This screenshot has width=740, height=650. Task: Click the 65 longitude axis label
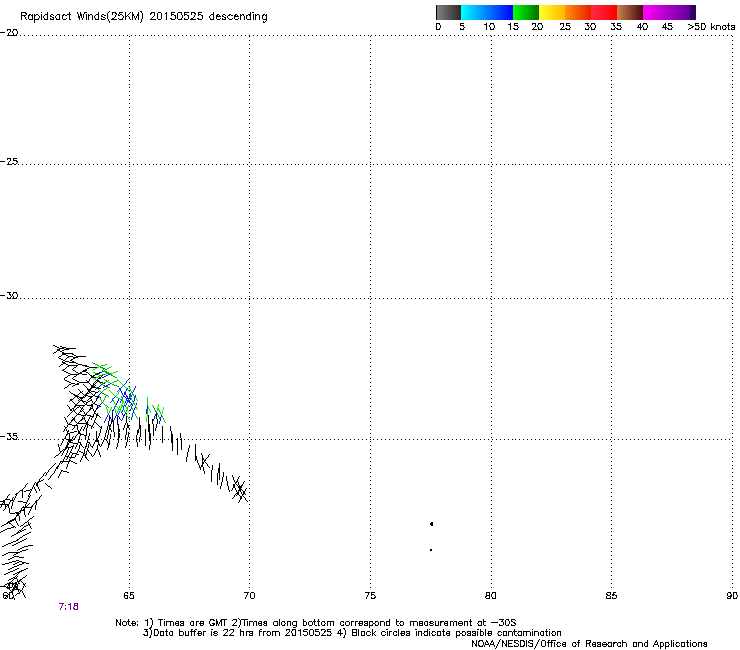coord(129,596)
